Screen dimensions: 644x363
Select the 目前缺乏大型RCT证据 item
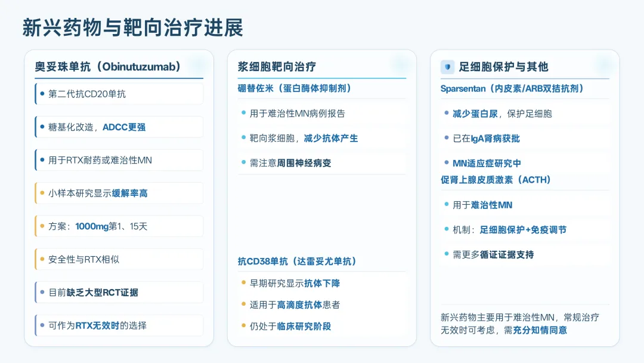coord(119,293)
